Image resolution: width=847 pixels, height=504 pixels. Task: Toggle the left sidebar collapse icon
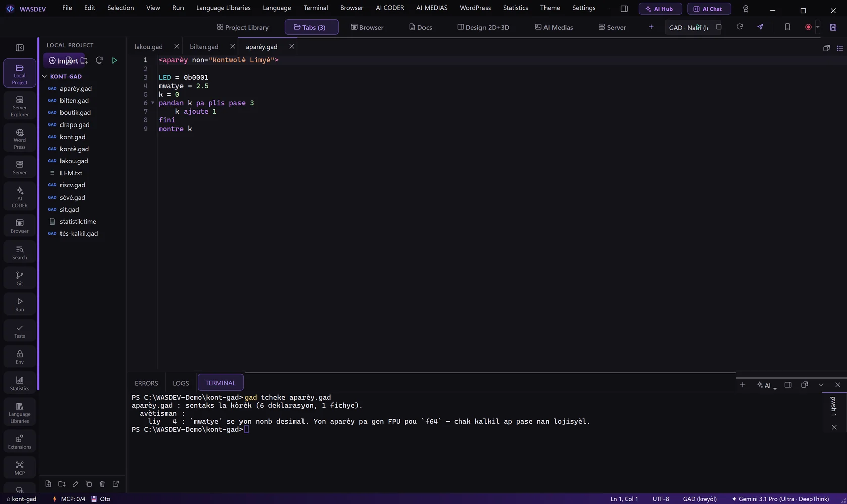[20, 48]
